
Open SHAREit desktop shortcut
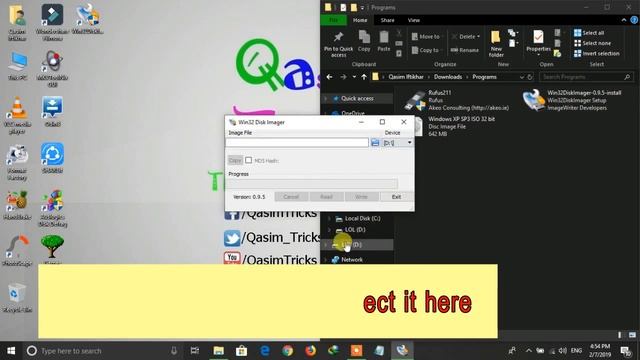coord(52,158)
